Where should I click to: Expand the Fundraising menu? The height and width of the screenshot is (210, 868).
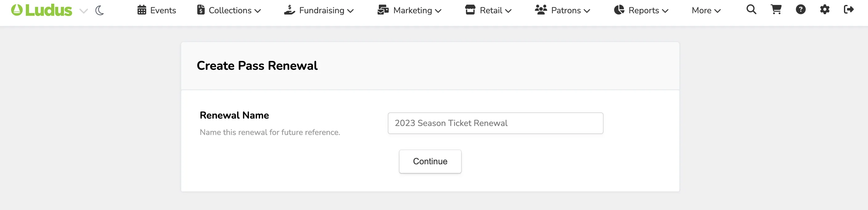coord(319,10)
